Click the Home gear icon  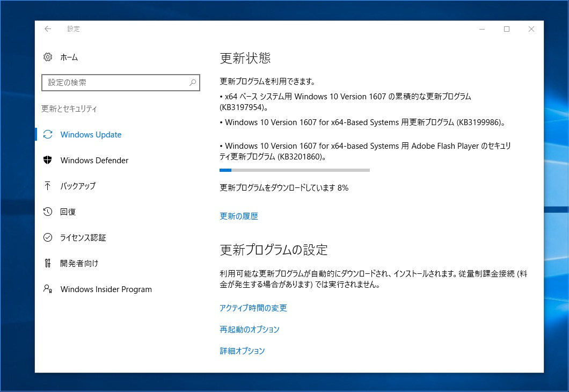coord(48,57)
